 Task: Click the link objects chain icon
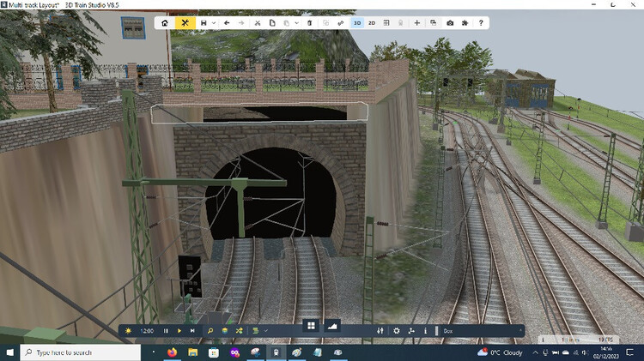341,23
